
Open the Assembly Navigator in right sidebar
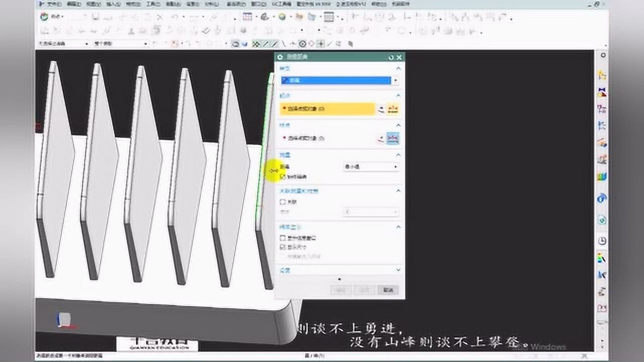(x=602, y=75)
